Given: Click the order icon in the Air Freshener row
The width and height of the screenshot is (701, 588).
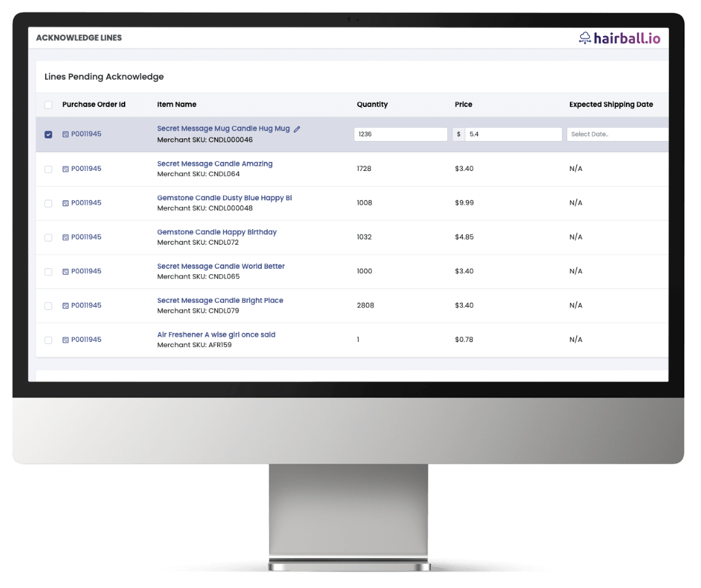Looking at the screenshot, I should (65, 340).
